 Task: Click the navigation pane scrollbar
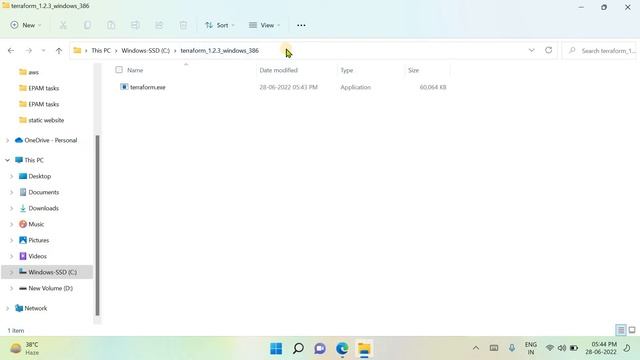point(97,225)
